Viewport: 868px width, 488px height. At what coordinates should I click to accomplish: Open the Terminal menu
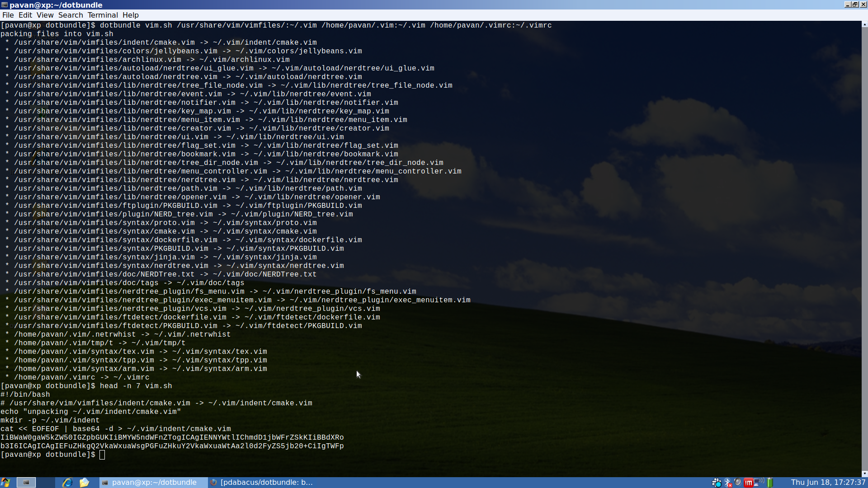pyautogui.click(x=103, y=15)
